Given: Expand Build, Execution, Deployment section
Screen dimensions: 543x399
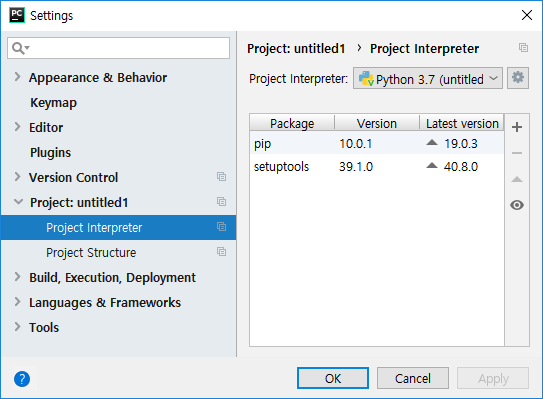Looking at the screenshot, I should (18, 277).
